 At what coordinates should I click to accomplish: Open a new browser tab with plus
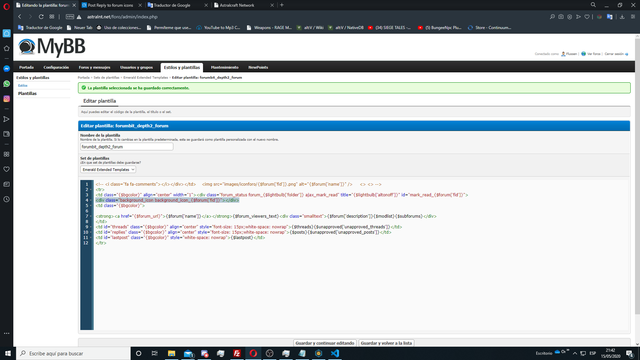pos(282,5)
